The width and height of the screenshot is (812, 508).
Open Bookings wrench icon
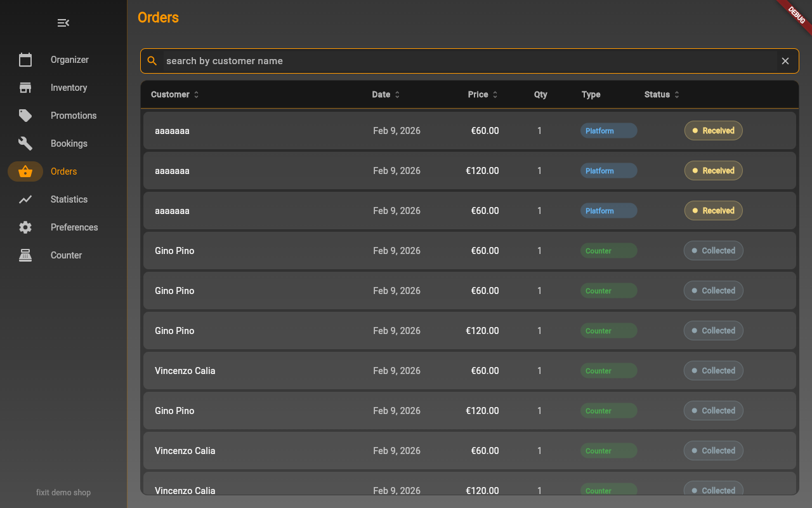(x=25, y=144)
